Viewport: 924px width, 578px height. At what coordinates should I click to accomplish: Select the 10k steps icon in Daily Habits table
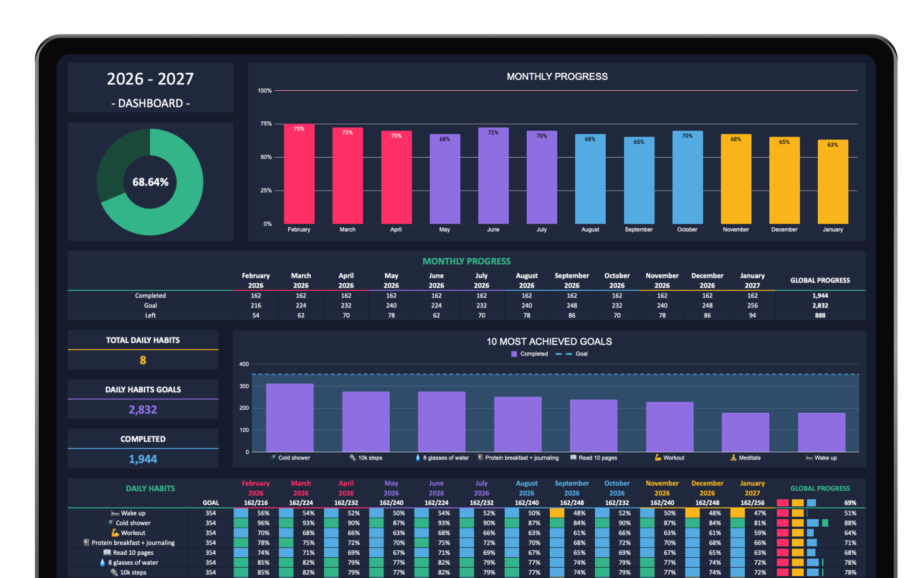click(114, 572)
